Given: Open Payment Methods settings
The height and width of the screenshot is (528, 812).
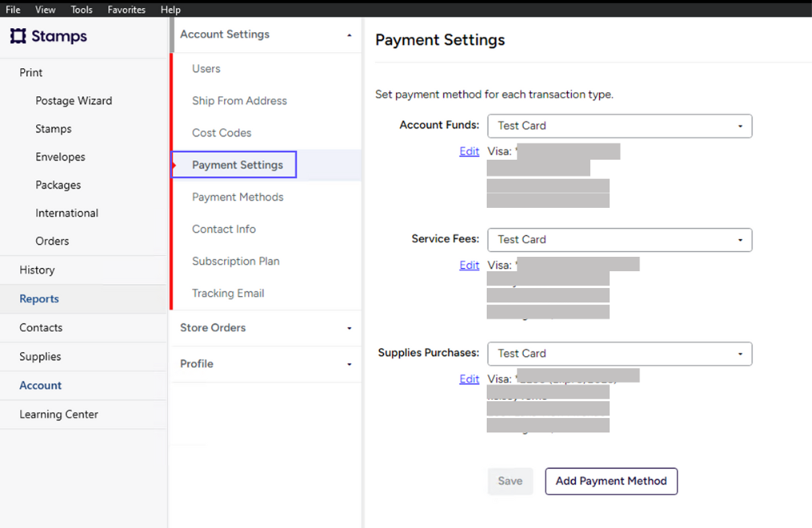Looking at the screenshot, I should coord(238,197).
